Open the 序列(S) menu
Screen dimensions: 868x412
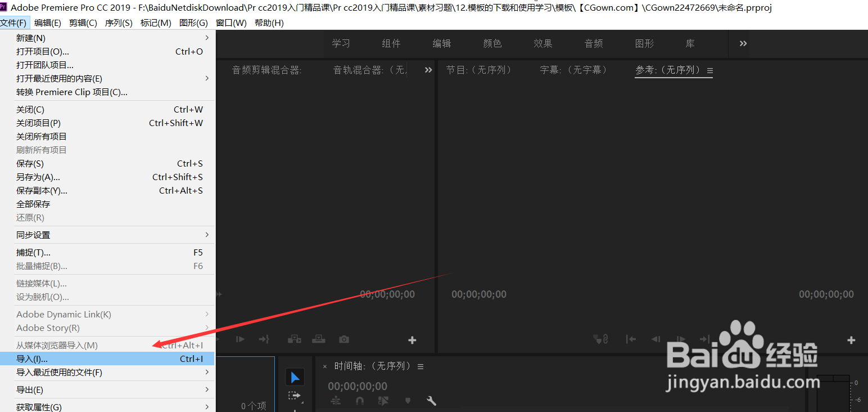coord(119,23)
